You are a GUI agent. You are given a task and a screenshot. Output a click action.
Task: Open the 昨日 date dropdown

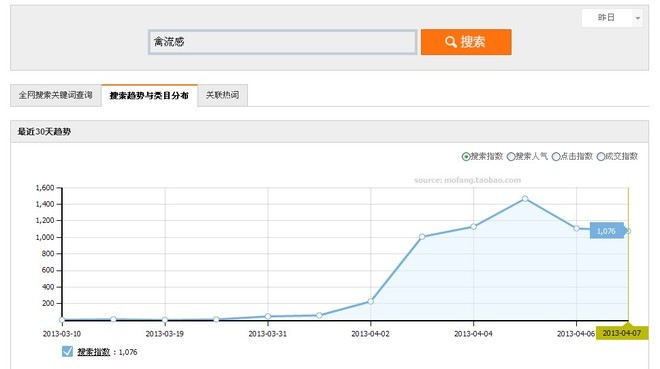(x=612, y=18)
